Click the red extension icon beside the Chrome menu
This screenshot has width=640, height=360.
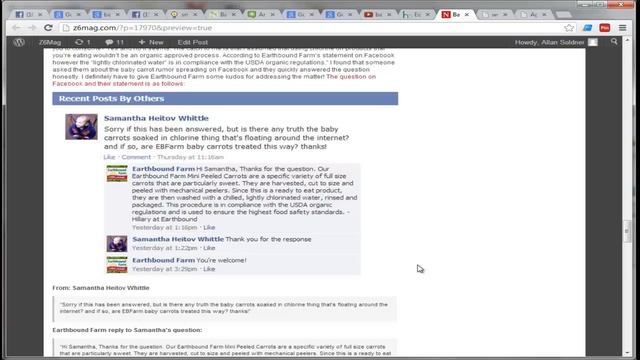(x=604, y=28)
